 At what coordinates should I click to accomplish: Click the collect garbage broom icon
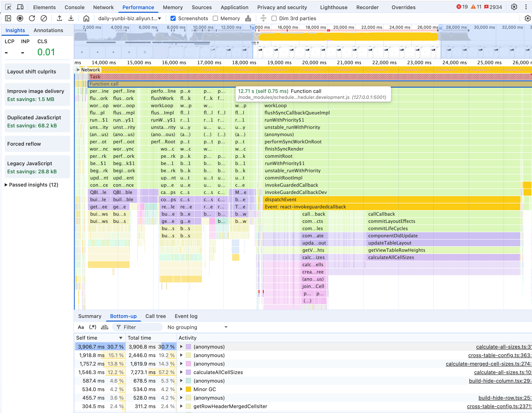[248, 18]
